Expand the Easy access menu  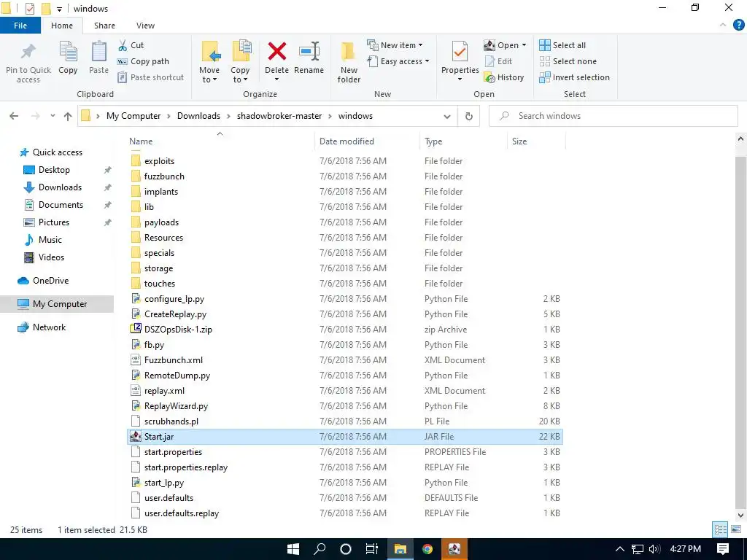(x=398, y=61)
